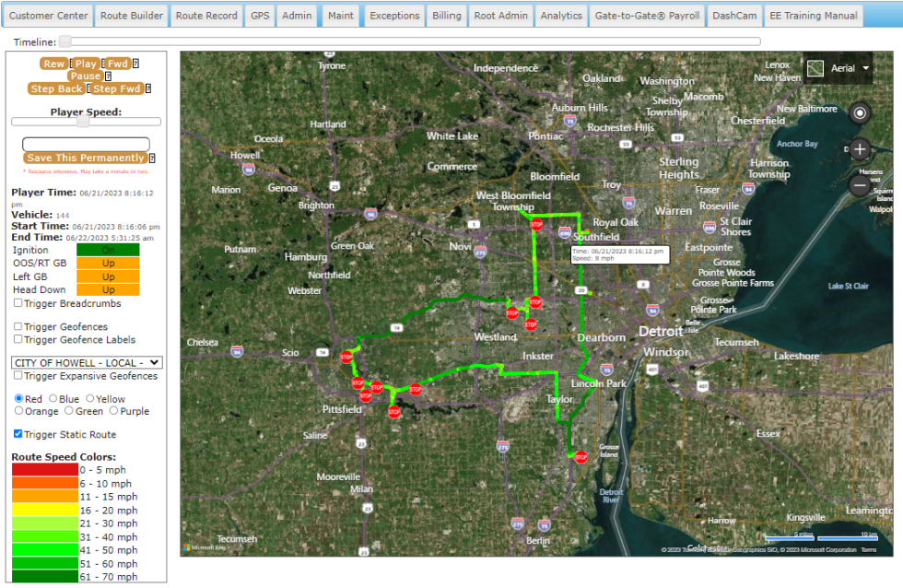Click the Play playback icon
This screenshot has height=588, width=903.
point(86,64)
